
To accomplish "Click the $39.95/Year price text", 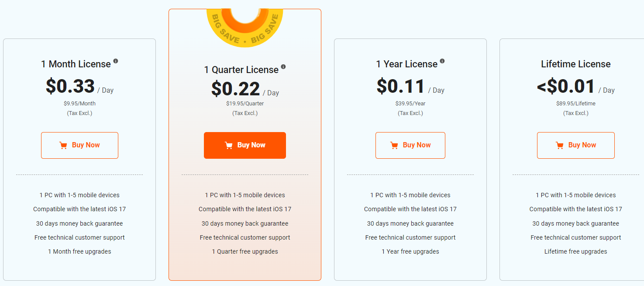I will point(410,104).
